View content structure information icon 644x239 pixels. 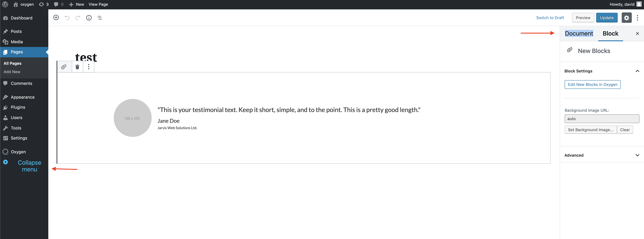[x=89, y=17]
